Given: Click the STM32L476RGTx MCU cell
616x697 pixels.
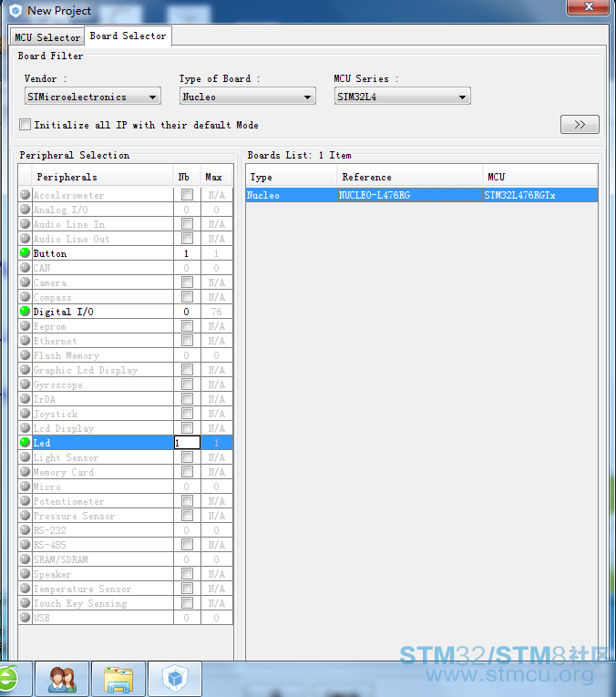Looking at the screenshot, I should (539, 195).
